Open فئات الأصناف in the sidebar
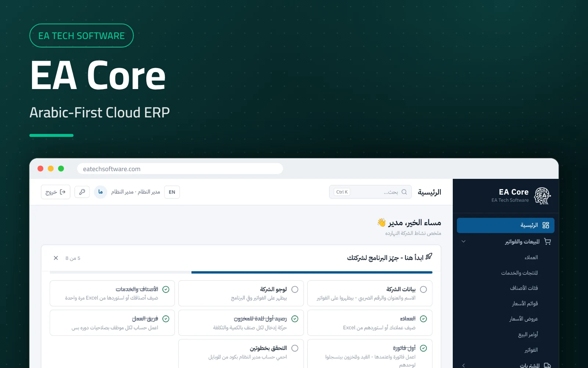 tap(524, 288)
